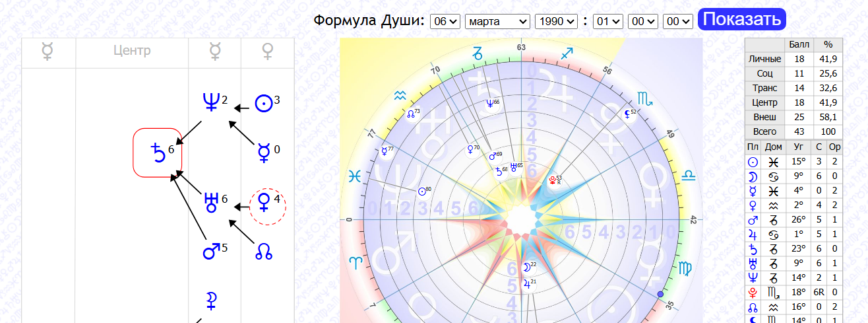Click the Центр column header
The height and width of the screenshot is (323, 868).
tap(132, 52)
